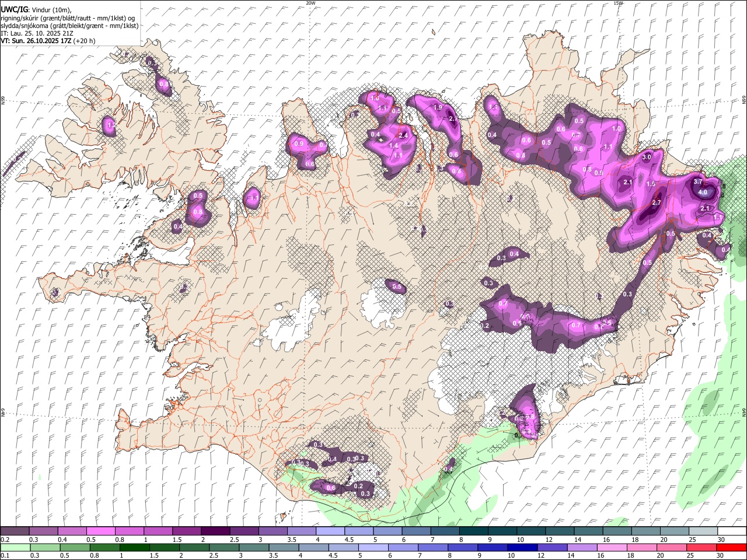Click the '0.1' label on the rain scale
The height and width of the screenshot is (560, 747).
(5, 555)
